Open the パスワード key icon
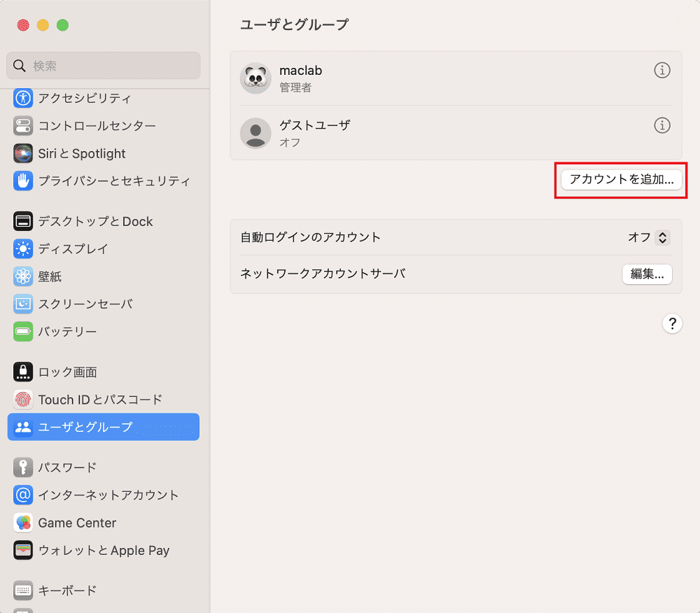700x613 pixels. point(23,467)
